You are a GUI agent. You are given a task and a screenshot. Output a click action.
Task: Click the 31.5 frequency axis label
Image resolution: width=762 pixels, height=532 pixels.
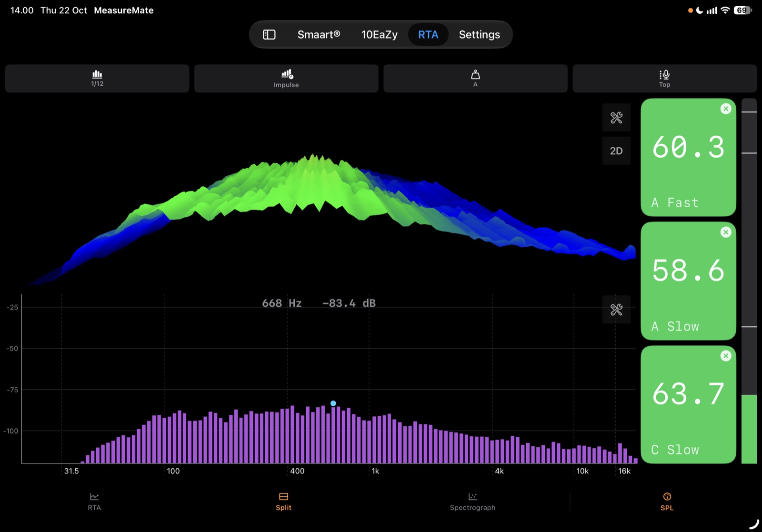(x=71, y=471)
